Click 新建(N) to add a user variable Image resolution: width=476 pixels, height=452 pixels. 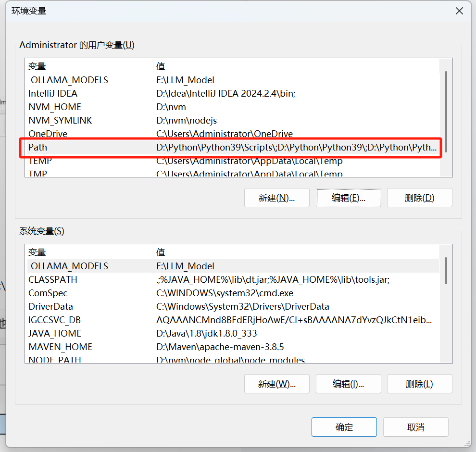click(x=276, y=198)
